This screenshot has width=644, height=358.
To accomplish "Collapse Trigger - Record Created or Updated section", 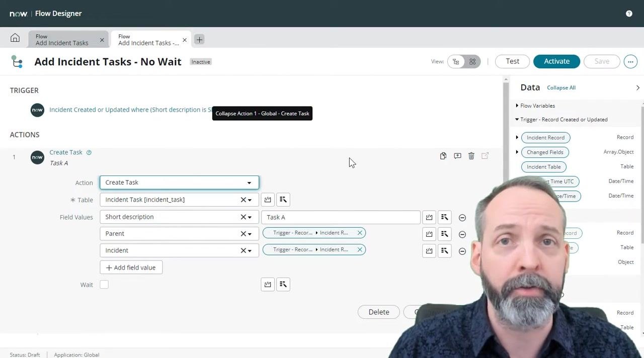I will coord(517,119).
